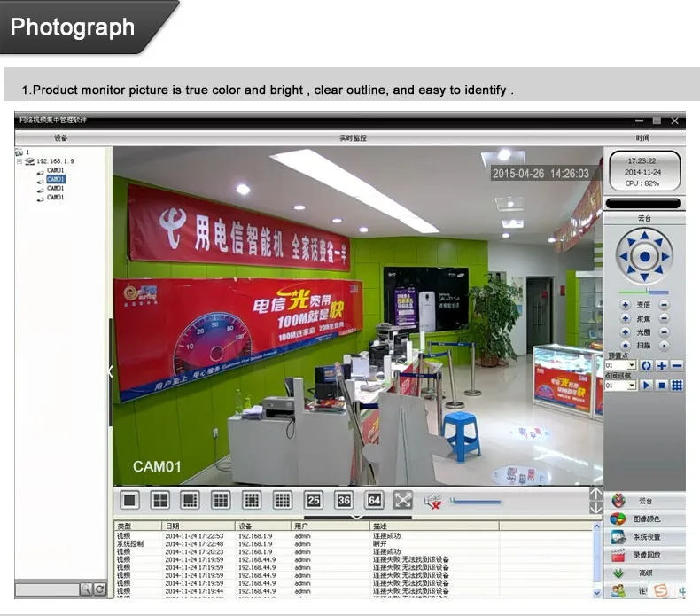The image size is (700, 616).
Task: Open the 设备 tab
Action: coord(61,138)
